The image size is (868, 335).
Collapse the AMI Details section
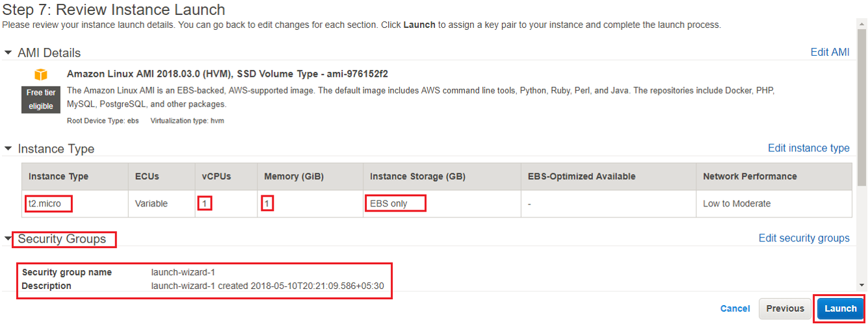point(8,53)
